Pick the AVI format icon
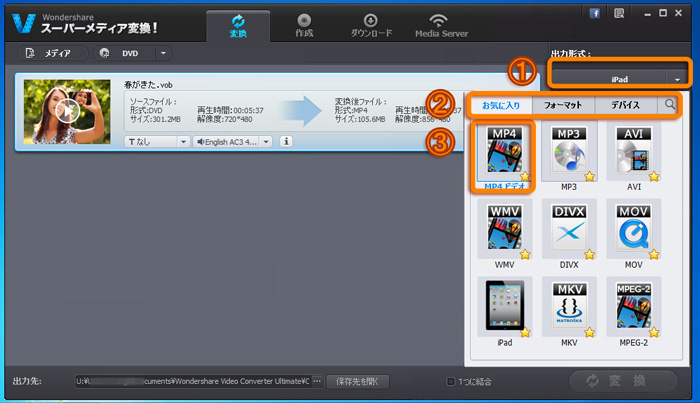Image resolution: width=700 pixels, height=403 pixels. pyautogui.click(x=633, y=152)
